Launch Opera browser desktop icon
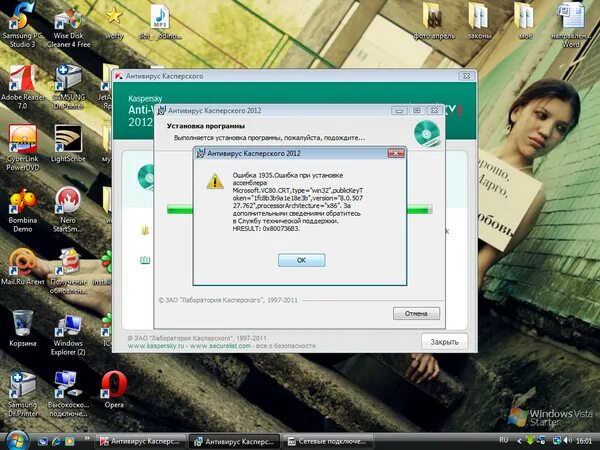This screenshot has height=450, width=600. [114, 390]
